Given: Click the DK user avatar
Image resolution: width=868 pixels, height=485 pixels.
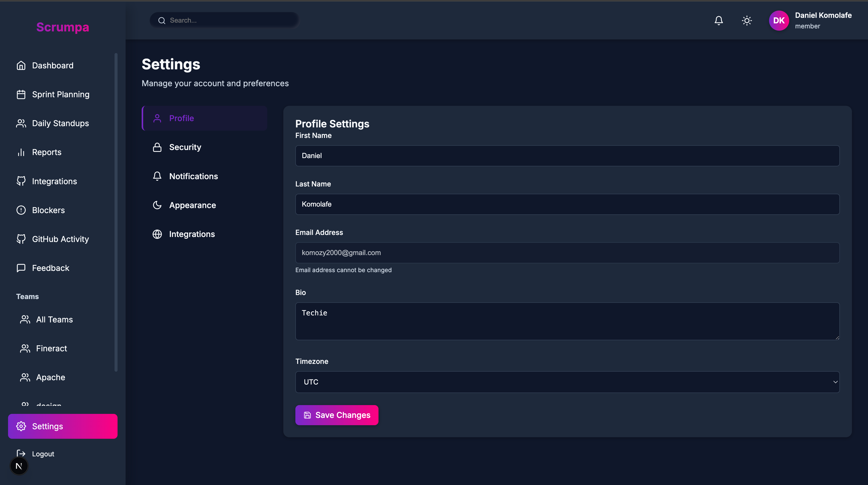Looking at the screenshot, I should pyautogui.click(x=779, y=21).
